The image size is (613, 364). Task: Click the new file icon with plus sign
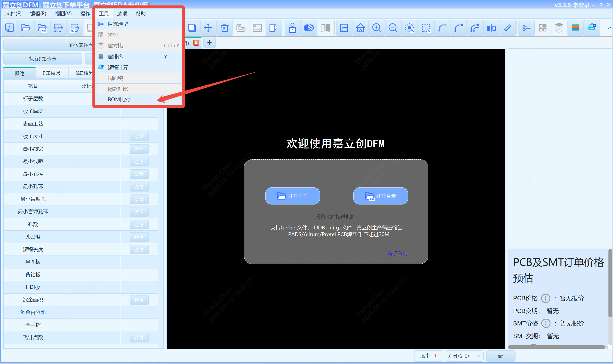[x=10, y=28]
